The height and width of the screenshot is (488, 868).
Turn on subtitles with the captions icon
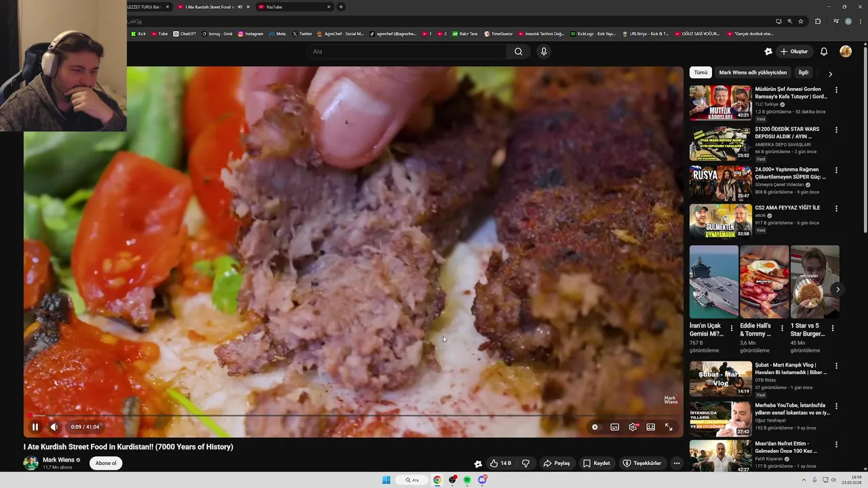coord(614,427)
